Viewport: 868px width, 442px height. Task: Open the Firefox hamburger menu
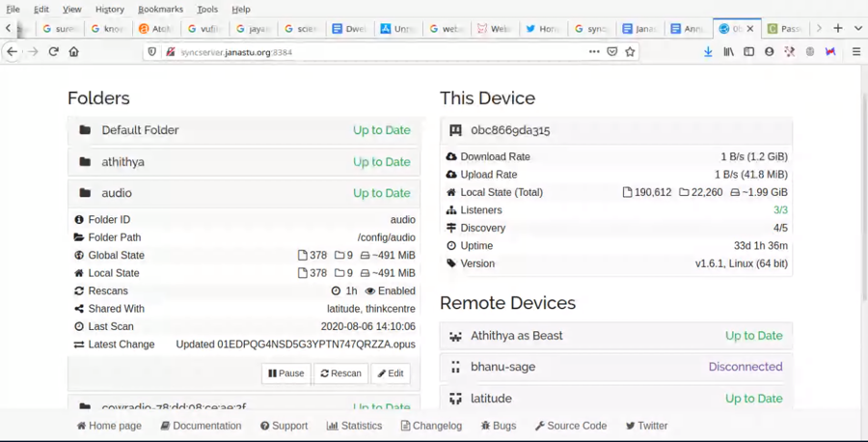pos(855,51)
